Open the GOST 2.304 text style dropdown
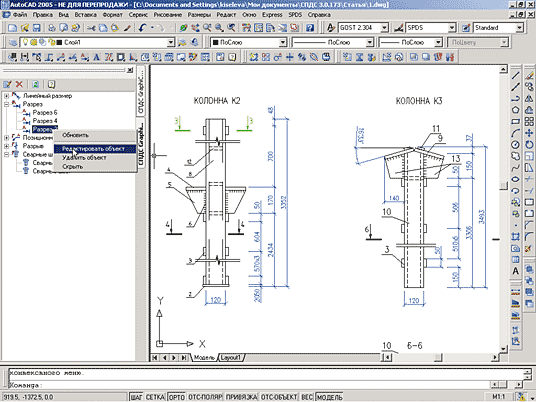 (x=363, y=28)
